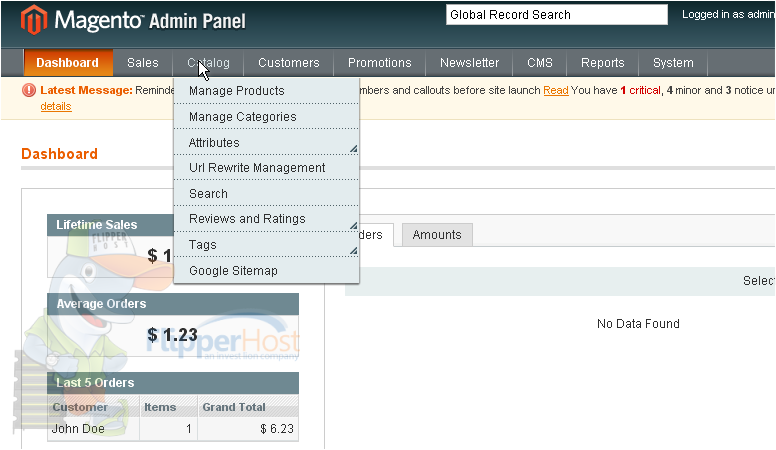
Task: Select the John Doe order row
Action: pos(173,429)
